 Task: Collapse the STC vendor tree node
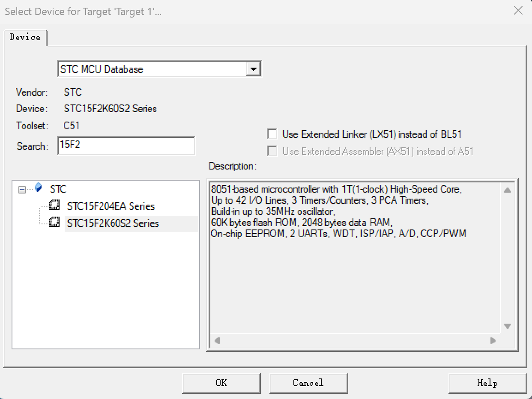pyautogui.click(x=22, y=189)
